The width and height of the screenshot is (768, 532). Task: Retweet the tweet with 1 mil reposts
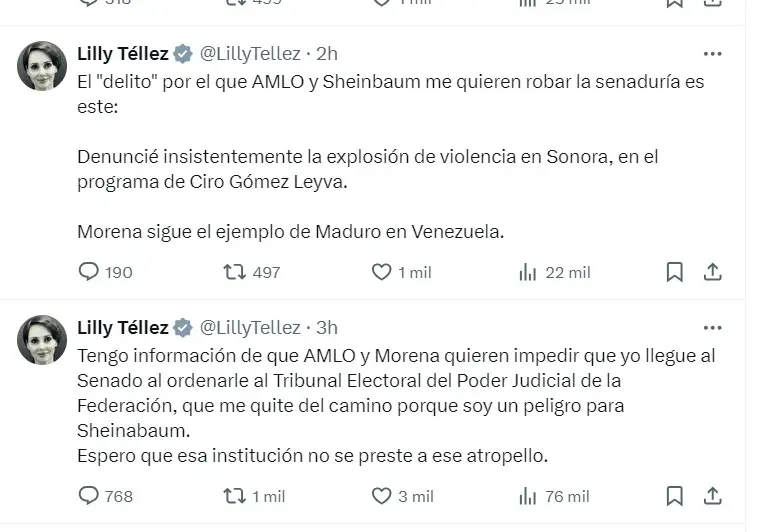(233, 495)
